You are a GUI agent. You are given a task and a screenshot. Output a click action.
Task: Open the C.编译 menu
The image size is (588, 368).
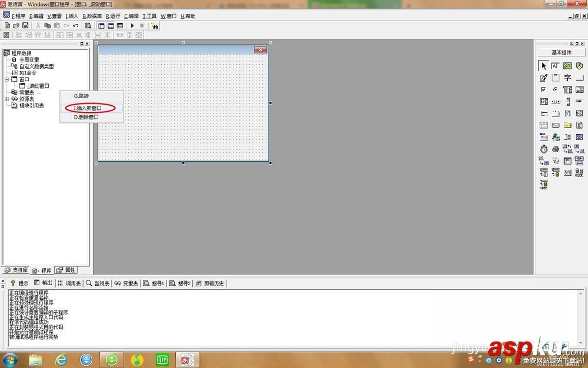coord(131,16)
